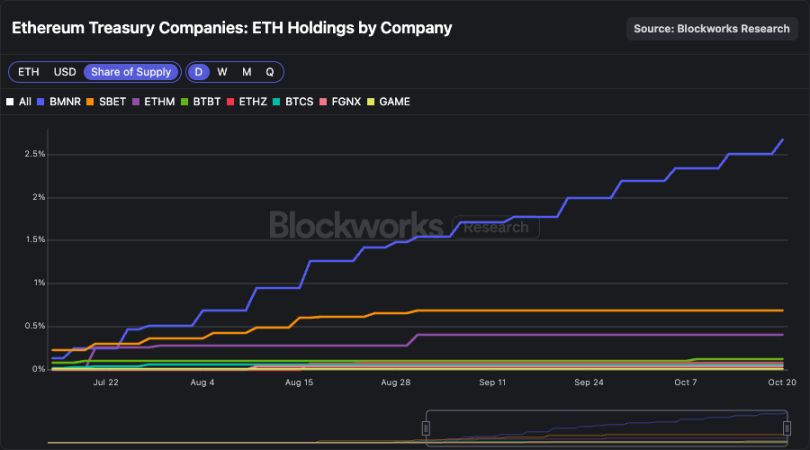Click the Blockworks Research watermark
Screen dimensions: 810x450
click(x=404, y=225)
